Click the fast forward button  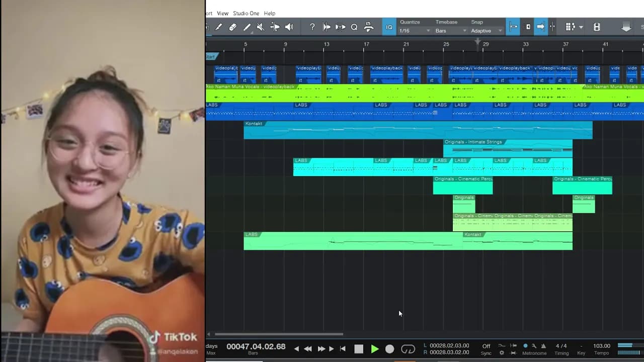click(321, 349)
